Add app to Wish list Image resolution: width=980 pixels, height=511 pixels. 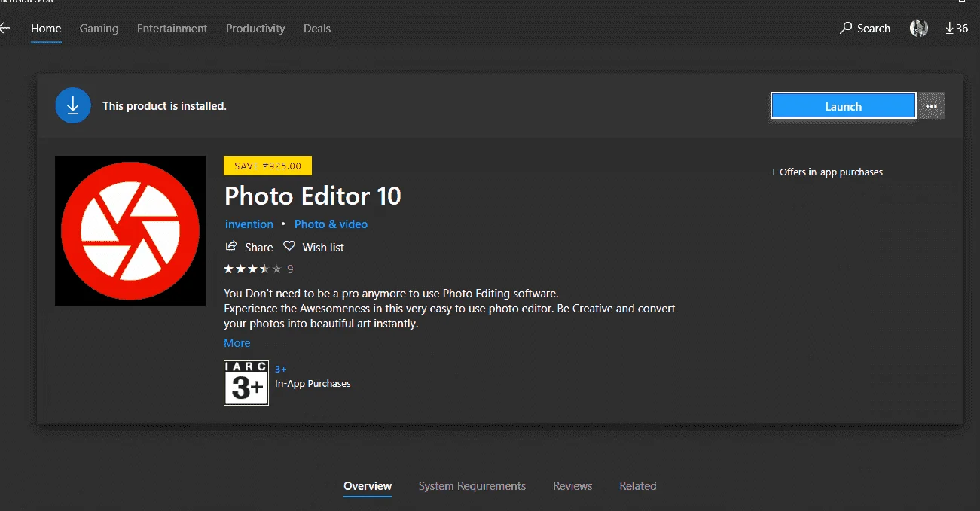313,247
